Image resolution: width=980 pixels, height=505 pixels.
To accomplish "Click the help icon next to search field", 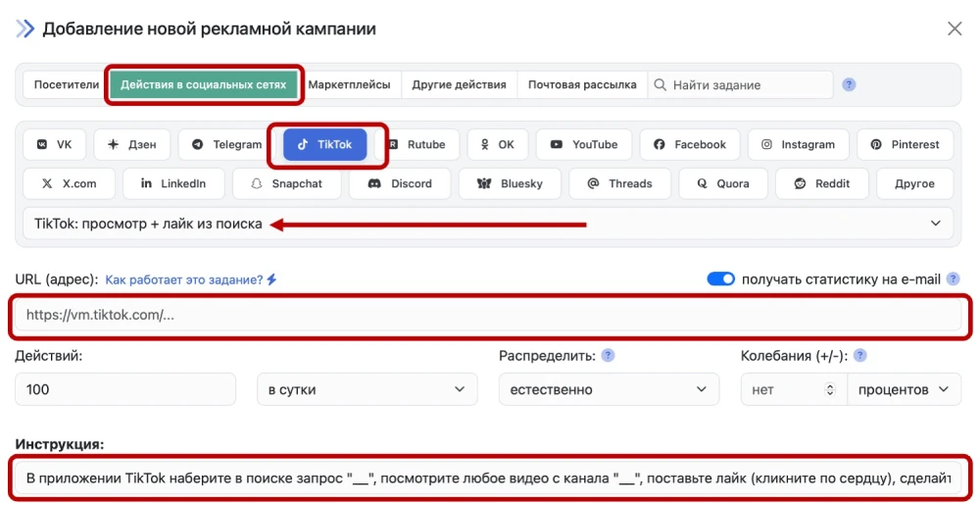I will pos(849,85).
